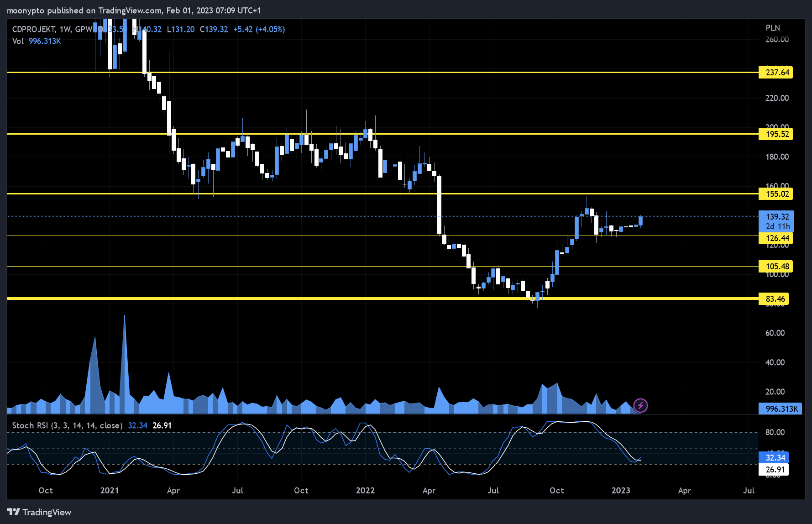Click the PLN currency label

click(773, 28)
